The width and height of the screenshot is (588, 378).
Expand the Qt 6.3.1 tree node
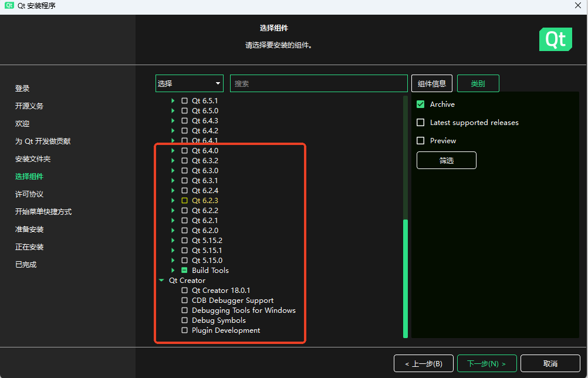coord(173,180)
